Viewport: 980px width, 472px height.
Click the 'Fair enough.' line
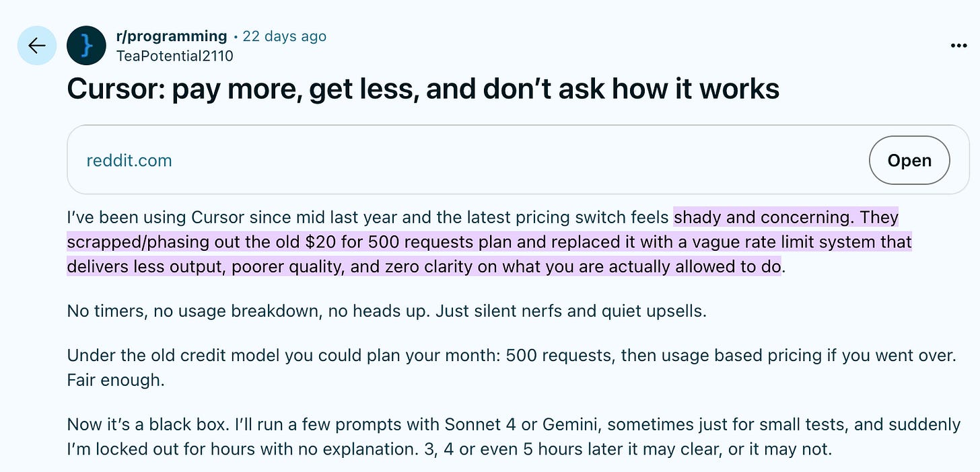114,380
